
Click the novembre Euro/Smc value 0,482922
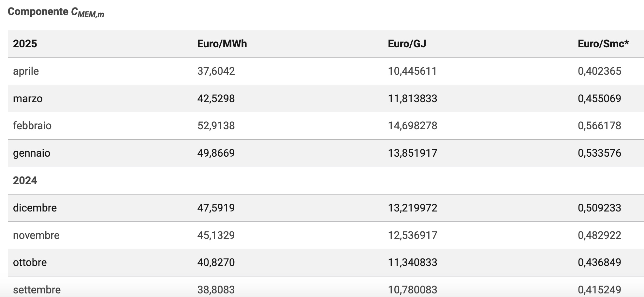click(599, 235)
